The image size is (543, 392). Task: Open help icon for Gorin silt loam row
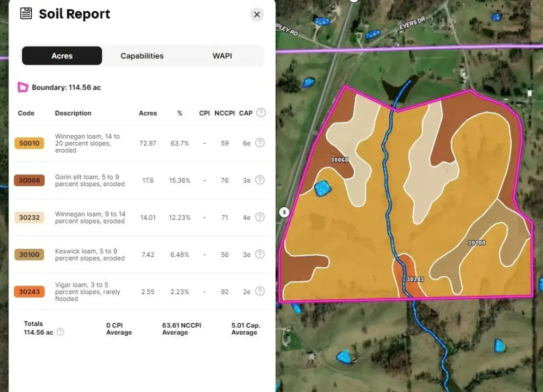[x=260, y=180]
